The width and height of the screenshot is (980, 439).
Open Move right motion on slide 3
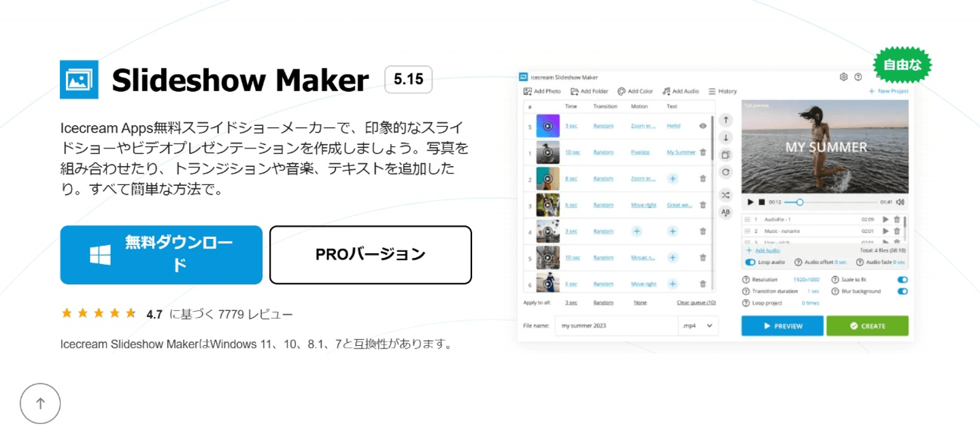tap(643, 205)
